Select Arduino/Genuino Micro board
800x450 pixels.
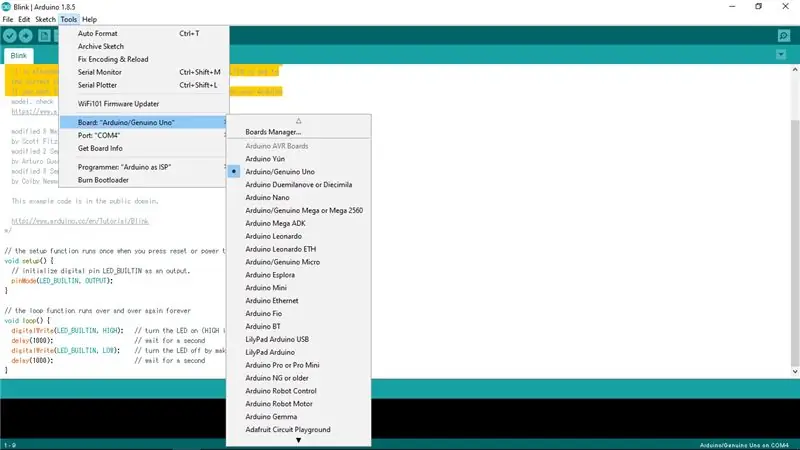(x=298, y=262)
